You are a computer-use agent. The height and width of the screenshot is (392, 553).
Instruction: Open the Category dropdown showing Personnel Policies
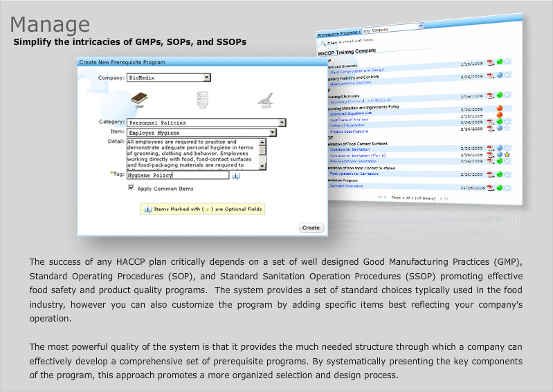coord(206,122)
